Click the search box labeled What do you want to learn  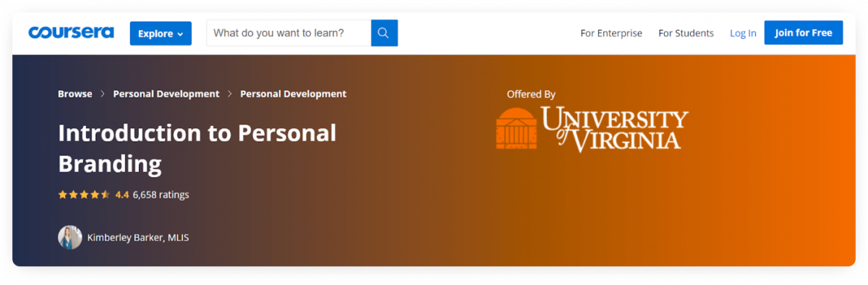pyautogui.click(x=289, y=33)
